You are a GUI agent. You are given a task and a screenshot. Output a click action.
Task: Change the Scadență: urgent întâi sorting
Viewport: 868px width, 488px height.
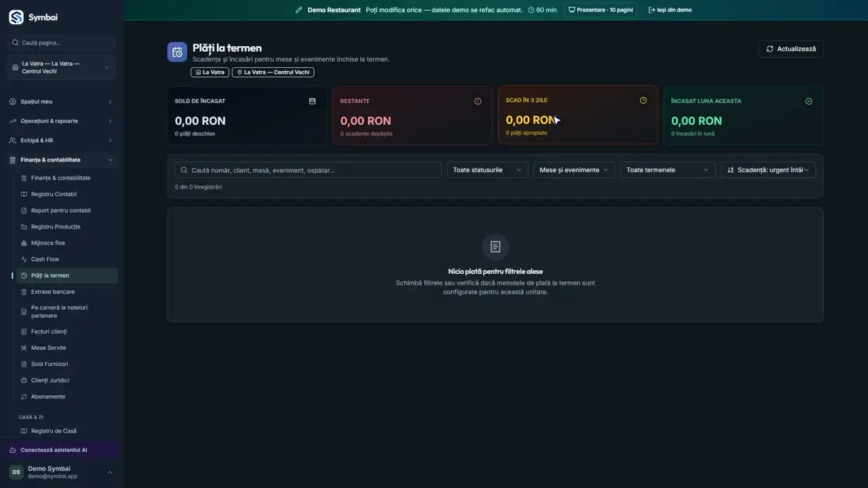(768, 170)
